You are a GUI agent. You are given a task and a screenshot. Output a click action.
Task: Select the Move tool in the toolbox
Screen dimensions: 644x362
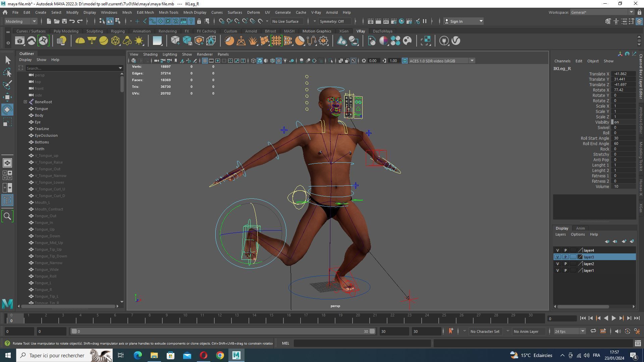[7, 97]
